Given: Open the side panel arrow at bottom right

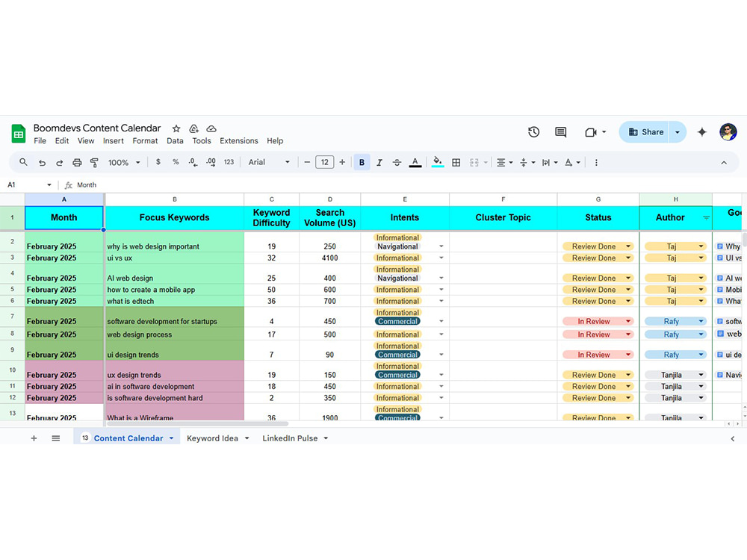Looking at the screenshot, I should click(733, 439).
